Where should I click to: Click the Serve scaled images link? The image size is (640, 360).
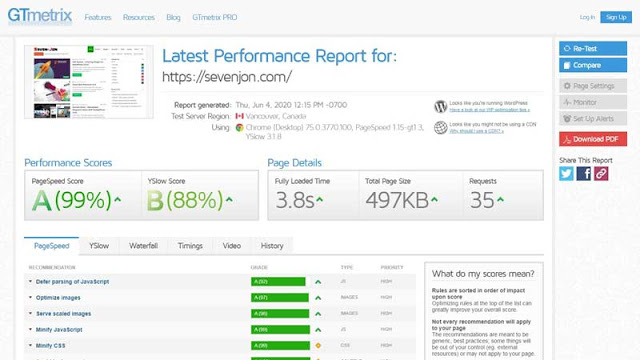[63, 313]
